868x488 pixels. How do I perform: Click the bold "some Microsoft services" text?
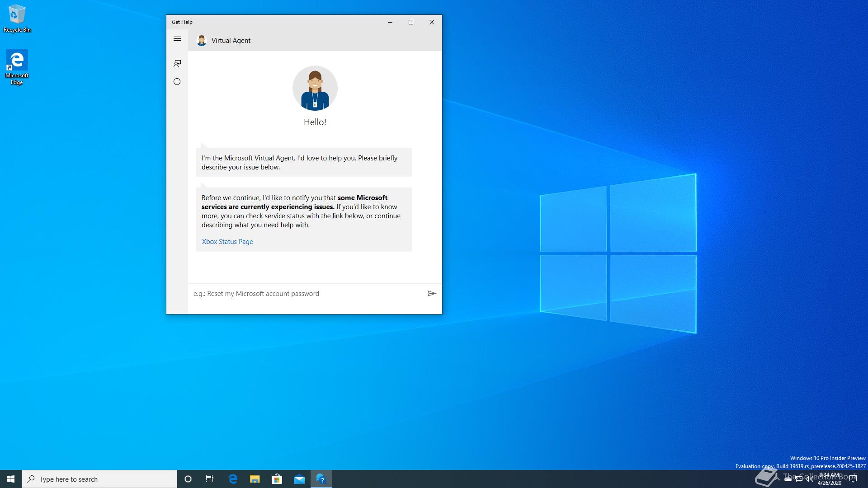click(x=295, y=202)
